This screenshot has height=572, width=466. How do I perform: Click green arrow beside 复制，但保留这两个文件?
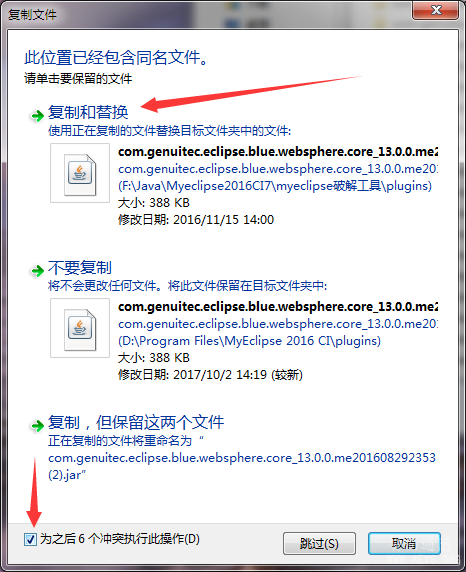[x=37, y=425]
